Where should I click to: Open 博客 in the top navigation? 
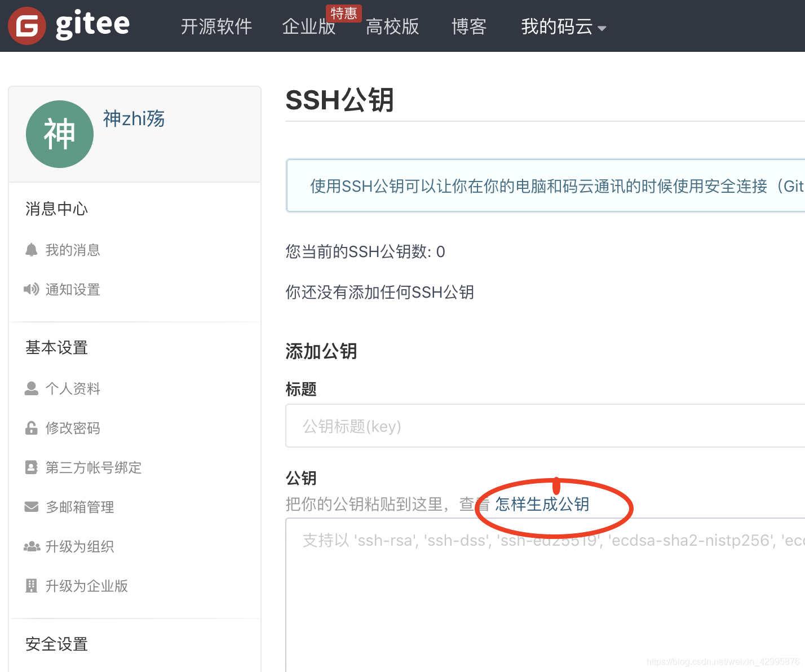[469, 26]
